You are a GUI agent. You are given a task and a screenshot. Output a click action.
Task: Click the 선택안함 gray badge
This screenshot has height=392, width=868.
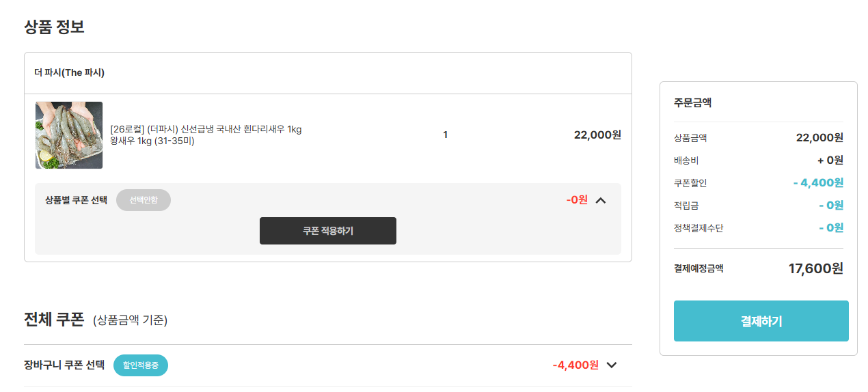[x=144, y=200]
